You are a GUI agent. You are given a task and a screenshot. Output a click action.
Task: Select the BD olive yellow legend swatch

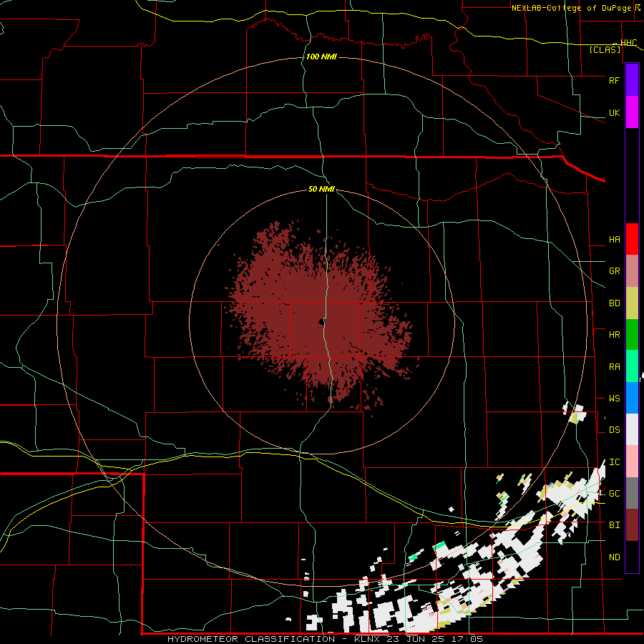click(632, 303)
